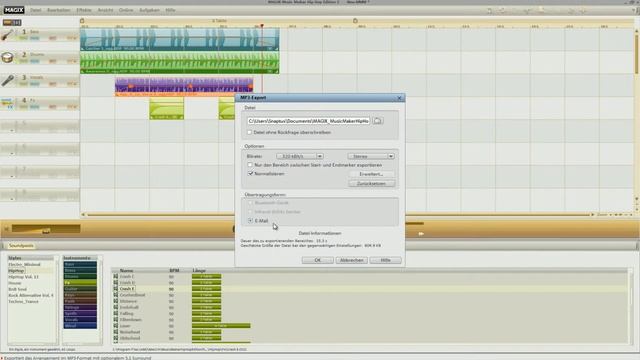This screenshot has height=360, width=640.
Task: Select the blue bass clip on track 1
Action: click(180, 40)
